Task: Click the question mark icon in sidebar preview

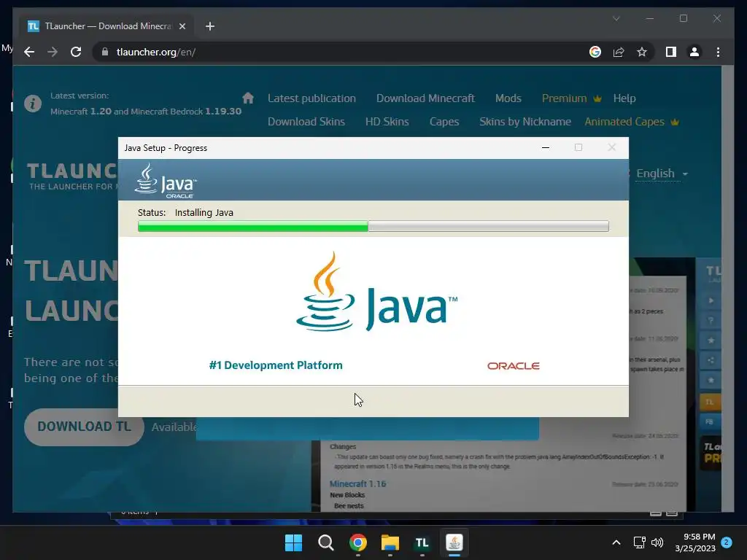Action: pyautogui.click(x=711, y=321)
